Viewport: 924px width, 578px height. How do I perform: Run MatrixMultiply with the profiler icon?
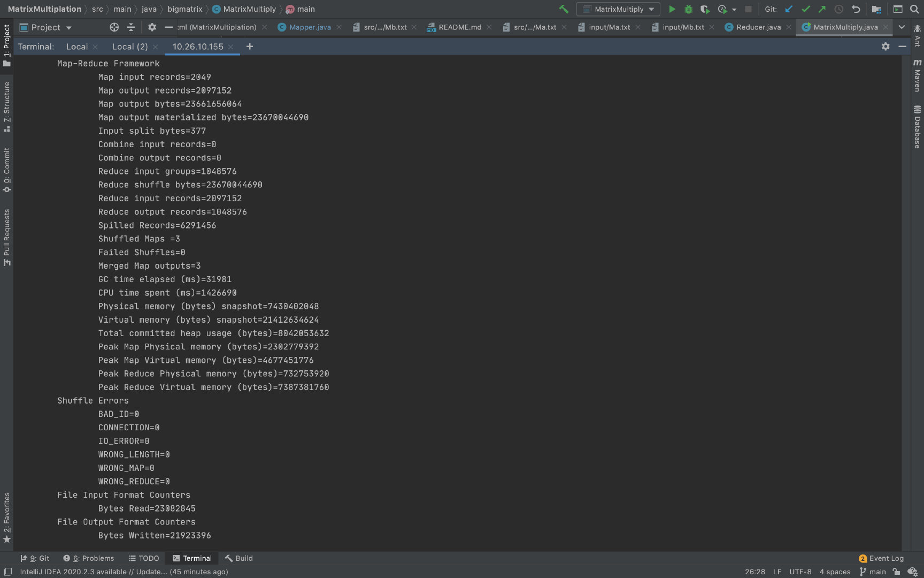pyautogui.click(x=722, y=9)
